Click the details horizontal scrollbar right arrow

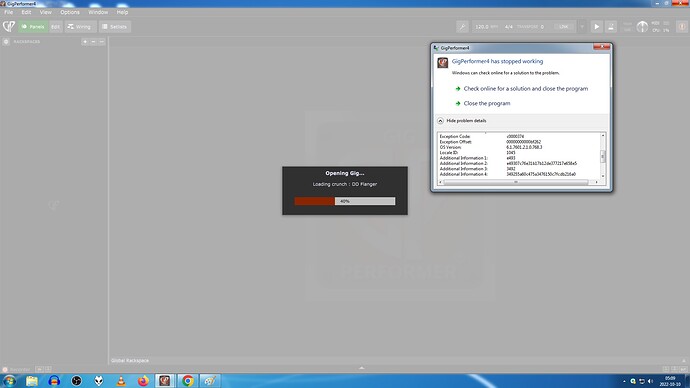point(597,182)
